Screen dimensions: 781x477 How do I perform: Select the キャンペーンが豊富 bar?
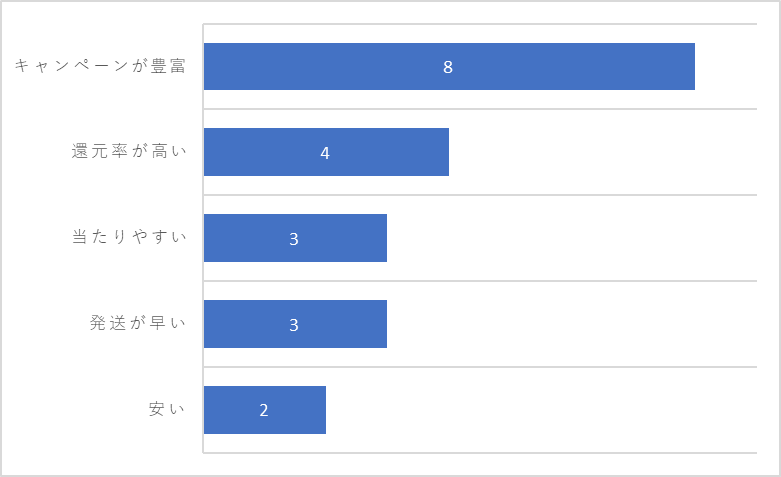pyautogui.click(x=449, y=67)
